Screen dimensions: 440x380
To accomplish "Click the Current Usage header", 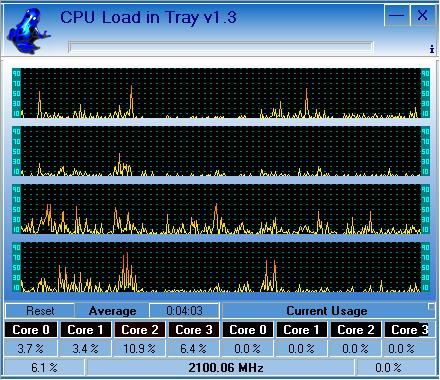I will point(327,311).
